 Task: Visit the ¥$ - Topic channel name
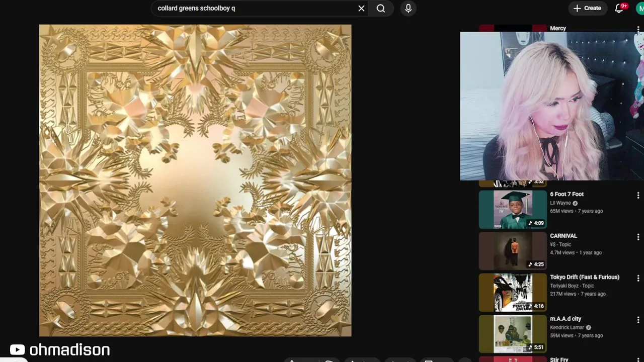(560, 244)
